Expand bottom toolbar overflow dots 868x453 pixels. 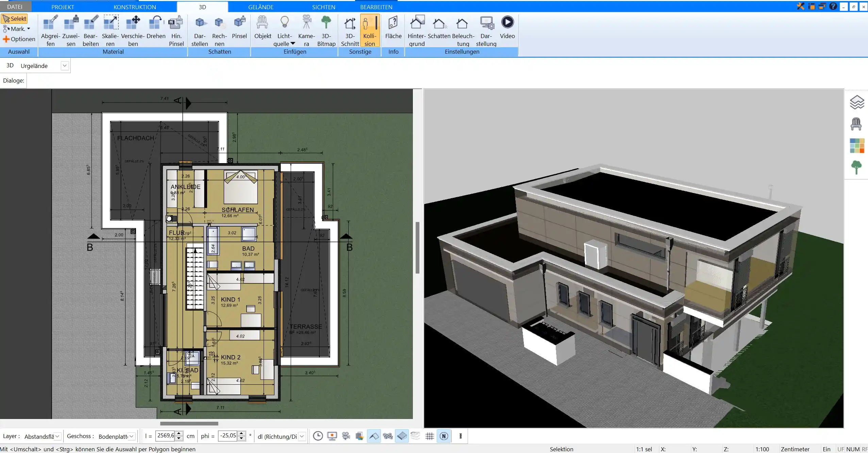coord(461,436)
